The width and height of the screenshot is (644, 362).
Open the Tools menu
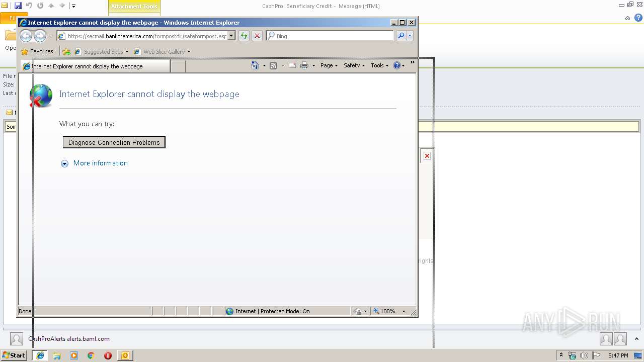point(380,65)
